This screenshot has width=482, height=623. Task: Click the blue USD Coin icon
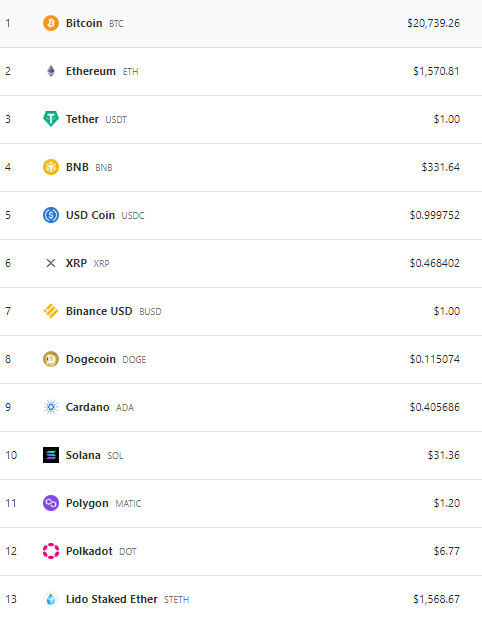[51, 215]
